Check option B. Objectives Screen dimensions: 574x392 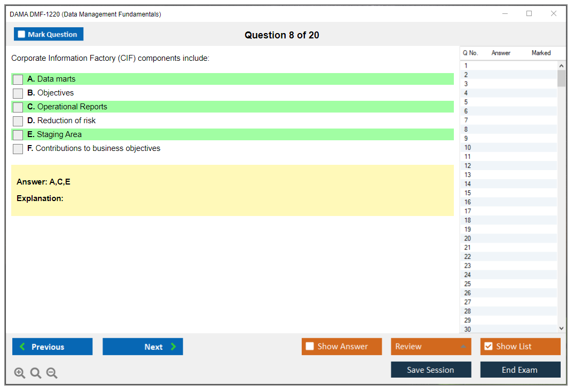pyautogui.click(x=18, y=93)
